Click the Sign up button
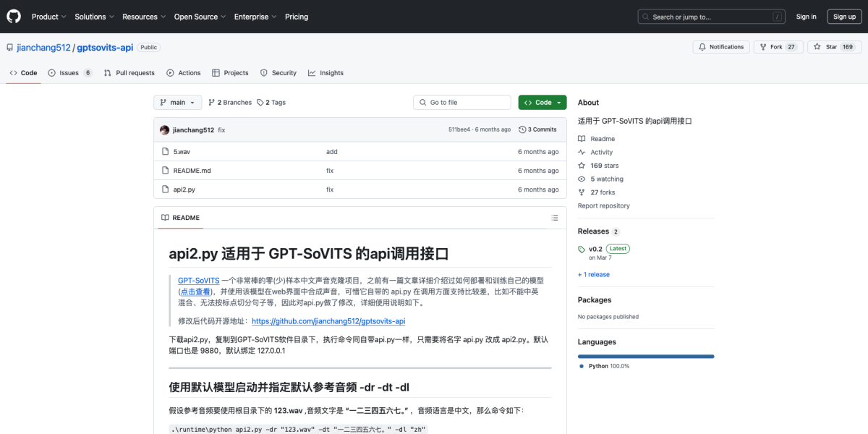The width and height of the screenshot is (868, 434). click(844, 16)
